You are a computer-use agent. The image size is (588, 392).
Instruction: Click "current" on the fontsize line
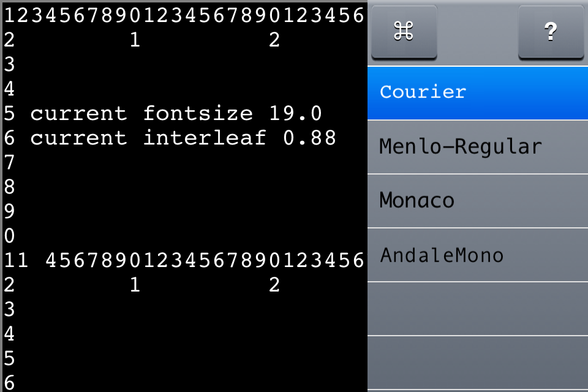click(79, 114)
